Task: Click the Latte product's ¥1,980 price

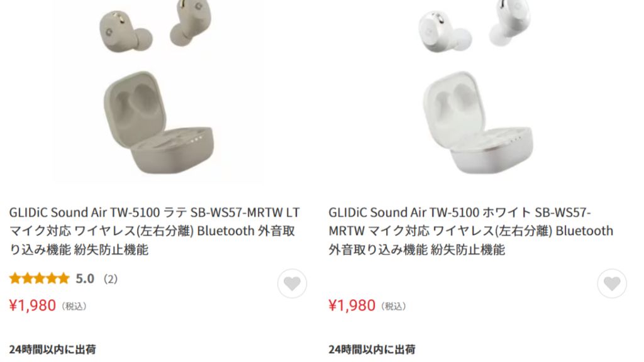Action: [x=33, y=305]
